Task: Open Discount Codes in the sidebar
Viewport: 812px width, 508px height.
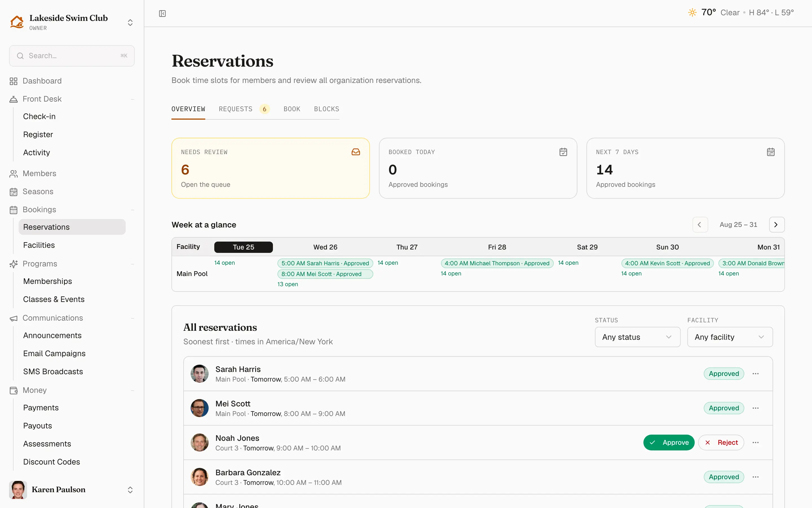Action: 52,462
